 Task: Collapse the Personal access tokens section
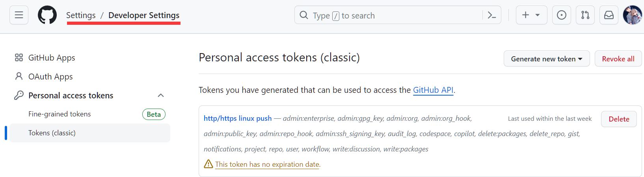[160, 96]
